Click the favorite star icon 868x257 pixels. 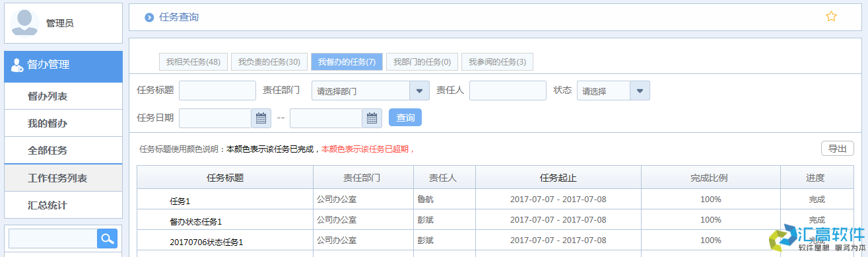tap(831, 17)
